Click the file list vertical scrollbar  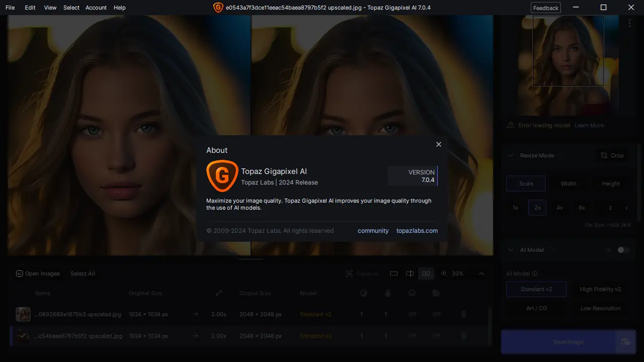coord(489,326)
